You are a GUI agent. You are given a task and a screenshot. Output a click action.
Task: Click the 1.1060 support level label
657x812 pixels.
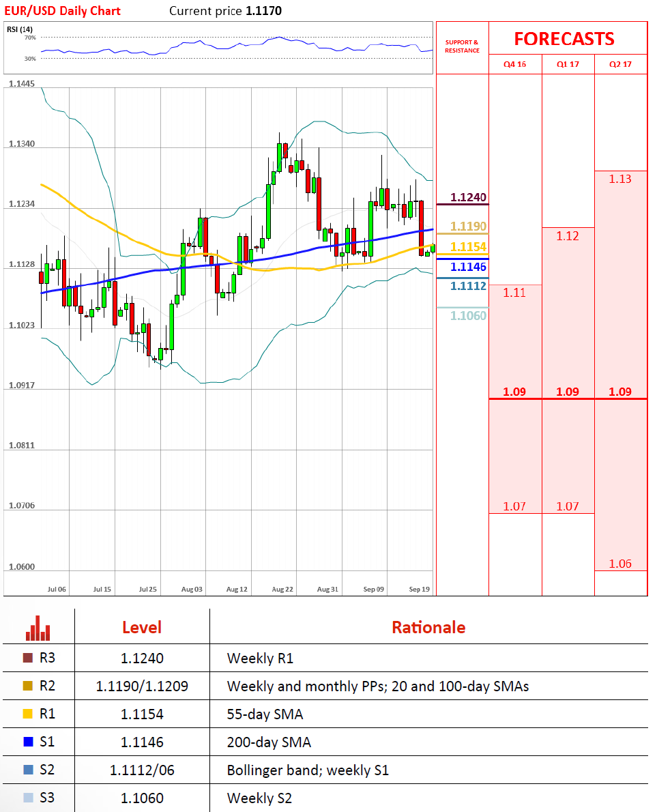(x=468, y=315)
